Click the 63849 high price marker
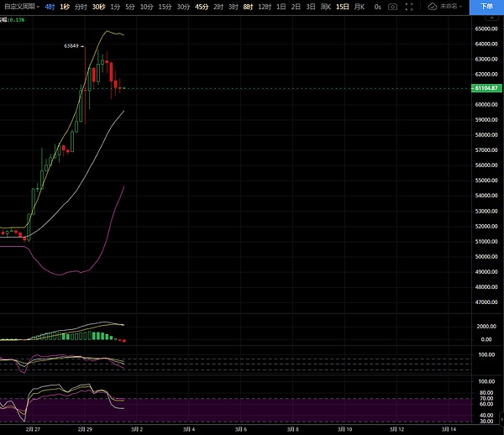This screenshot has width=504, height=435. pos(71,46)
